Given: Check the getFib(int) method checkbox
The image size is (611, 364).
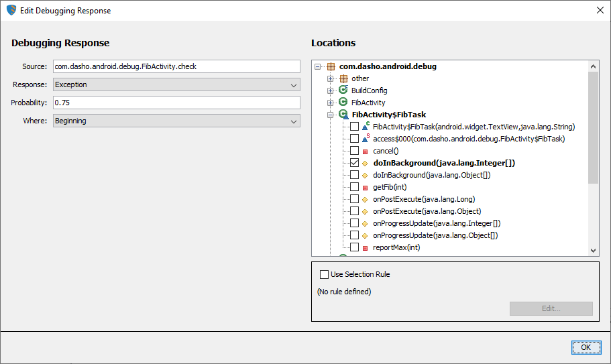Looking at the screenshot, I should coord(354,187).
